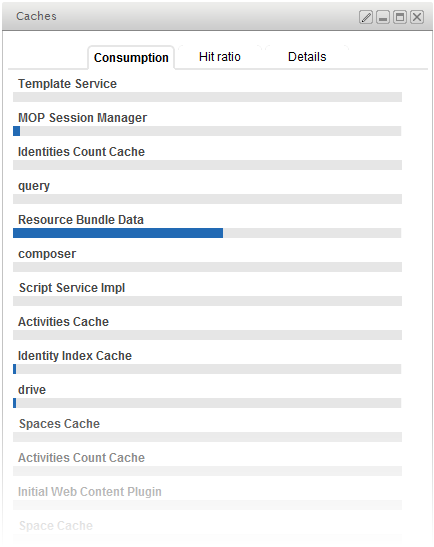Select the Script Service Impl entry

[x=72, y=288]
